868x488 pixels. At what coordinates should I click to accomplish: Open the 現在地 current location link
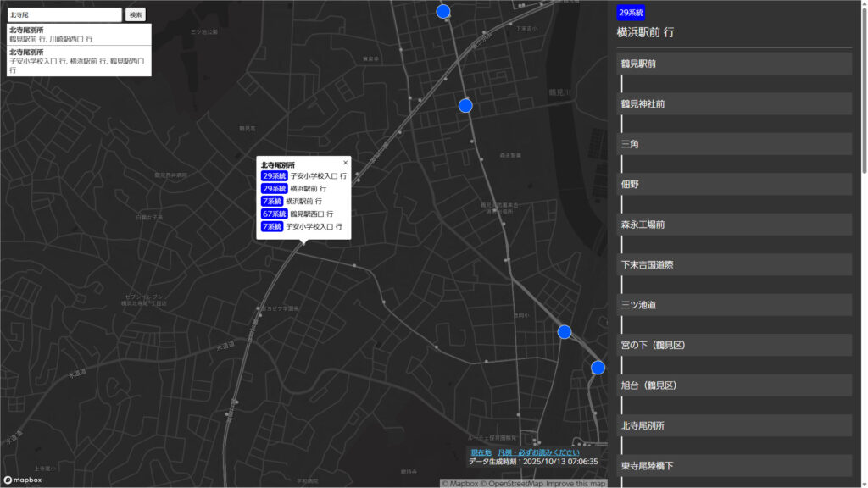click(481, 452)
